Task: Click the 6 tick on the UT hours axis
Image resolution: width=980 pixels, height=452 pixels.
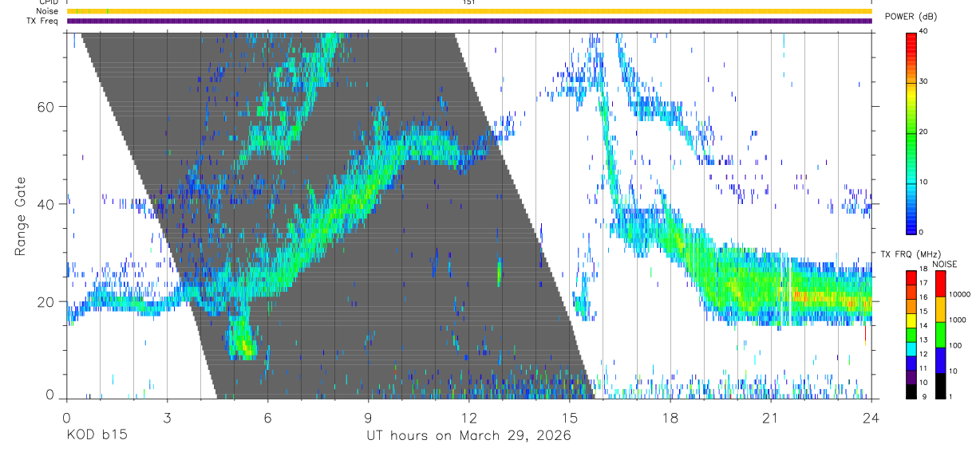Action: point(267,417)
